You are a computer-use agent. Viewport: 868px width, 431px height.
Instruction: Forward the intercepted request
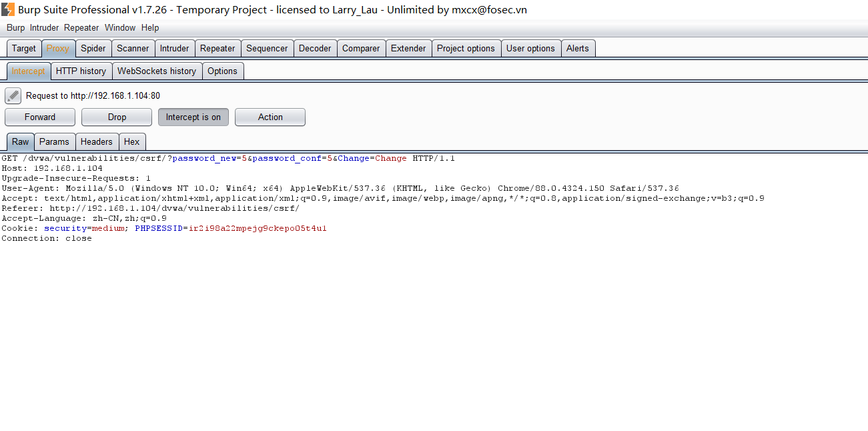tap(40, 117)
